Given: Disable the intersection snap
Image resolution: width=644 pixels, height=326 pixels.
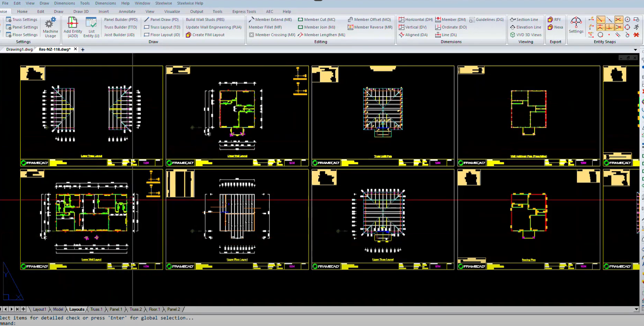Looking at the screenshot, I should [618, 19].
